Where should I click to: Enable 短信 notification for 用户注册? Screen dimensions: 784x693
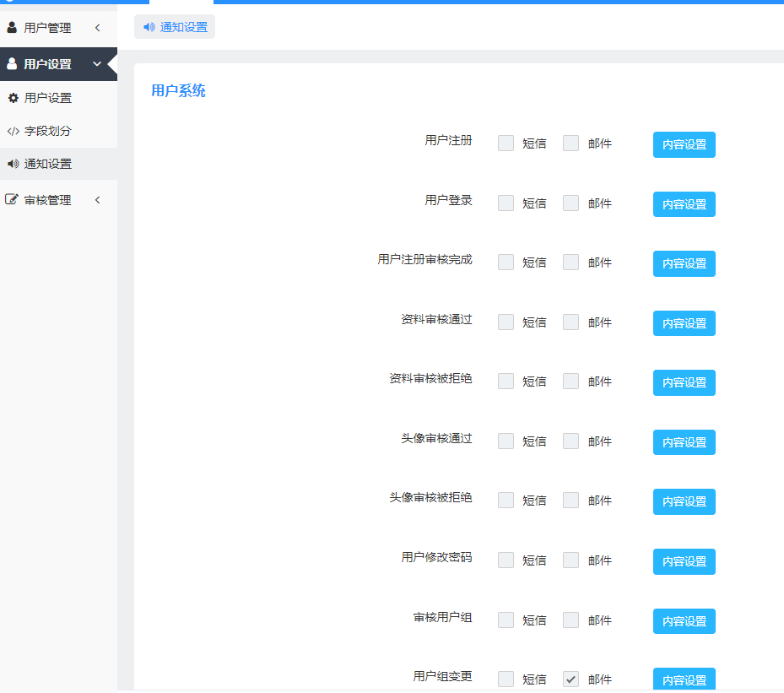click(x=506, y=143)
